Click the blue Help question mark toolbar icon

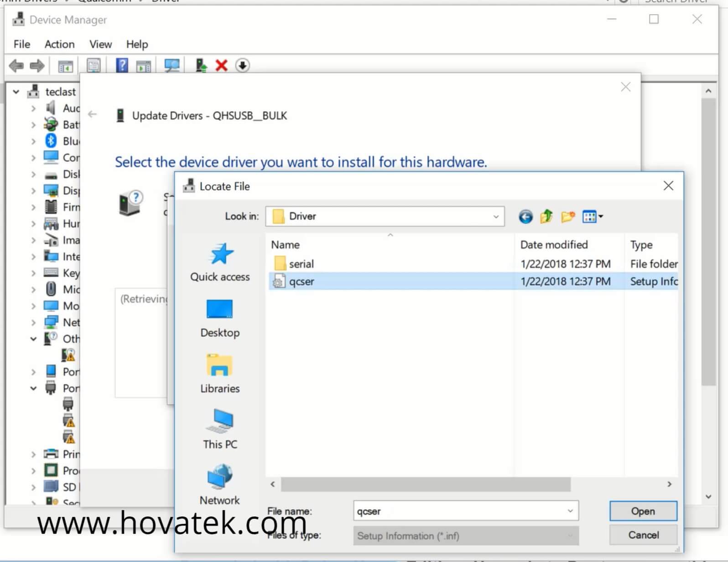[x=122, y=65]
